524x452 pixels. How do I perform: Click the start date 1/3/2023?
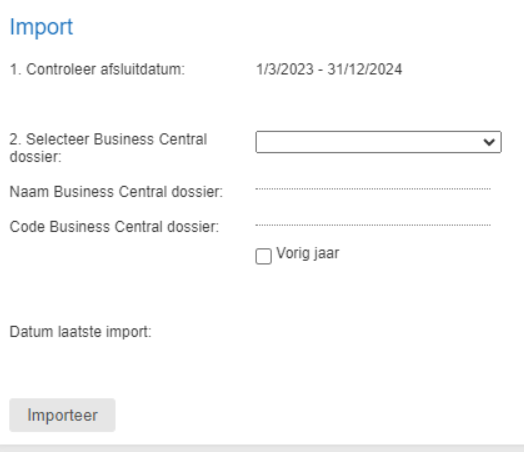(285, 69)
